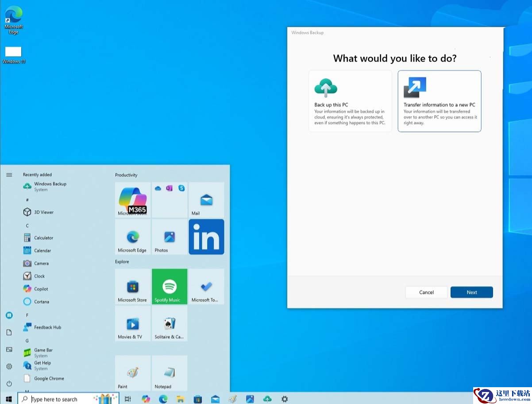Open Copilot from the taskbar
532x404 pixels.
point(146,399)
